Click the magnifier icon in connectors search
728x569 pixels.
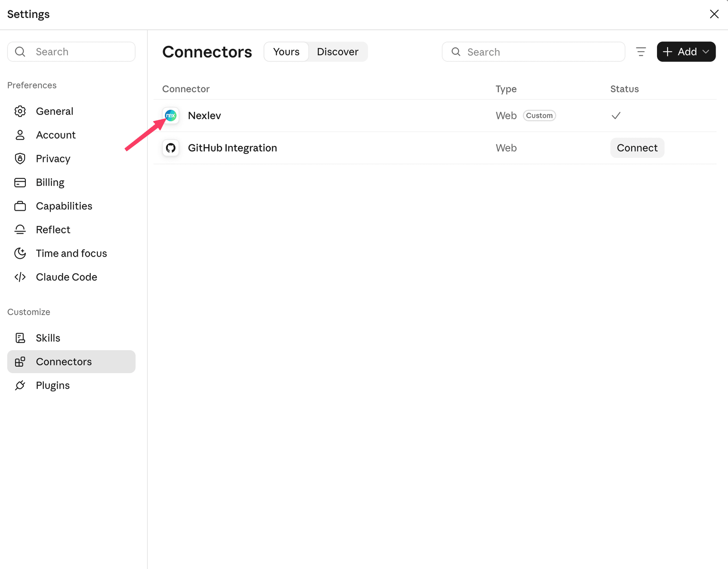pyautogui.click(x=456, y=52)
